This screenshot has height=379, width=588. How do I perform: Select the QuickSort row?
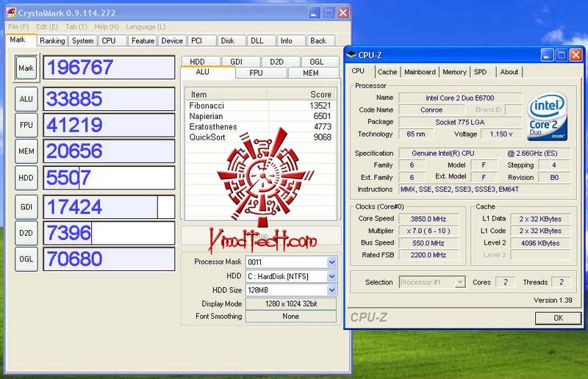(x=261, y=137)
